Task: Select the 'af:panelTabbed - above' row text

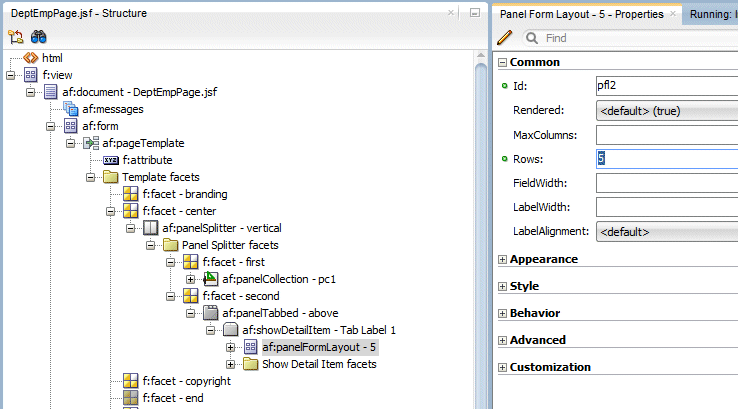Action: (280, 313)
